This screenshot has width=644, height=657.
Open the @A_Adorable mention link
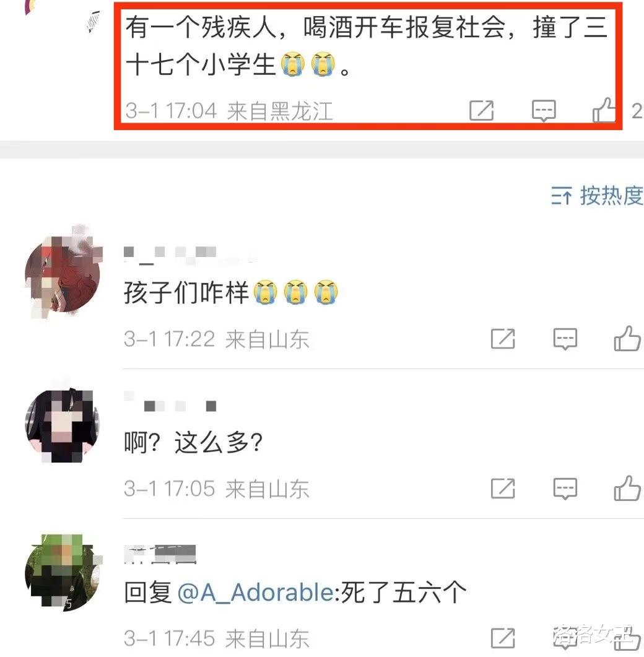coord(255,593)
